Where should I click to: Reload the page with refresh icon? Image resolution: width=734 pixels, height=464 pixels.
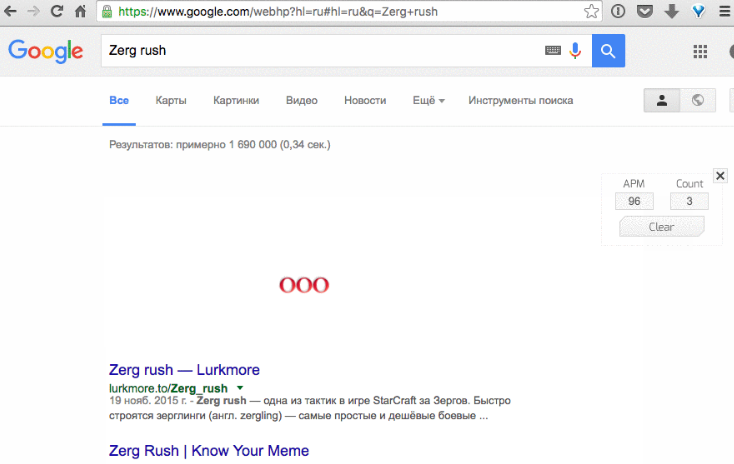[57, 11]
